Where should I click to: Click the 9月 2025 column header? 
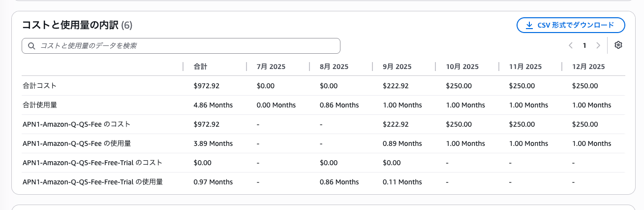pos(397,67)
